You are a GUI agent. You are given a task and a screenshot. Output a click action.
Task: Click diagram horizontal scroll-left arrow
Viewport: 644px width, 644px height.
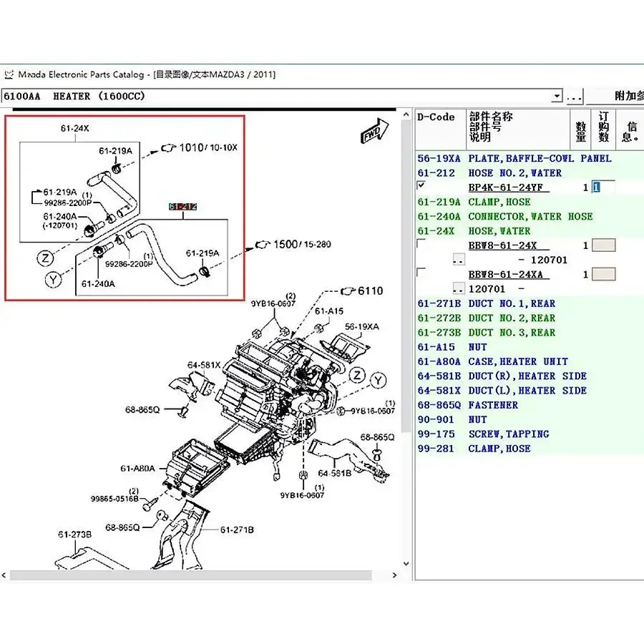coord(4,575)
